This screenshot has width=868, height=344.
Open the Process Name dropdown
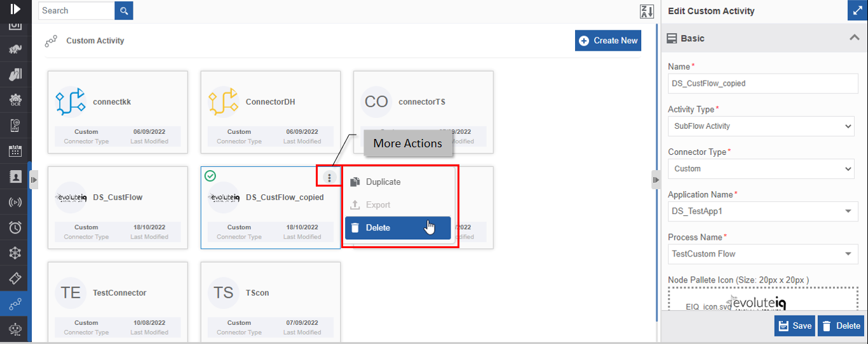[763, 254]
